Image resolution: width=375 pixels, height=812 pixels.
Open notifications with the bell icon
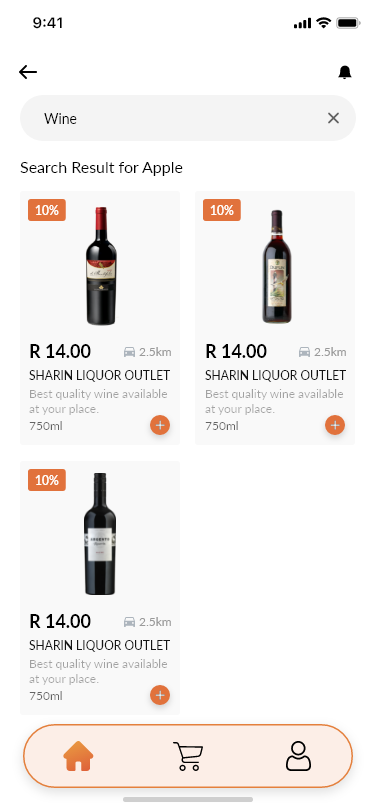345,72
